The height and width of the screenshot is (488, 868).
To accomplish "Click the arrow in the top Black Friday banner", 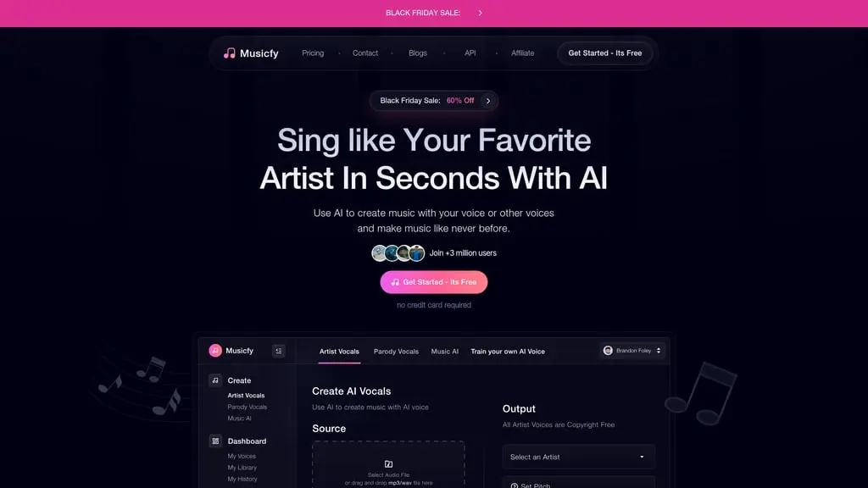I will pyautogui.click(x=480, y=13).
